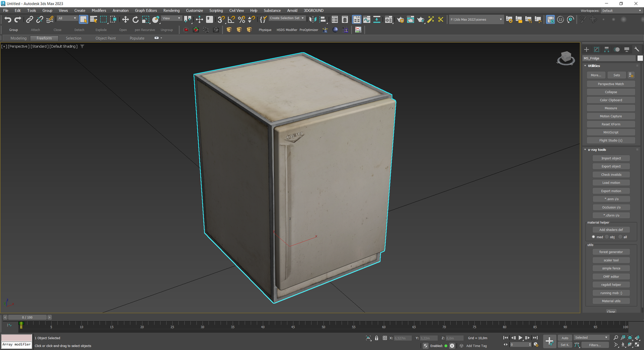Click the object color swatch beside MS_Fridge
This screenshot has height=350, width=644.
click(640, 58)
